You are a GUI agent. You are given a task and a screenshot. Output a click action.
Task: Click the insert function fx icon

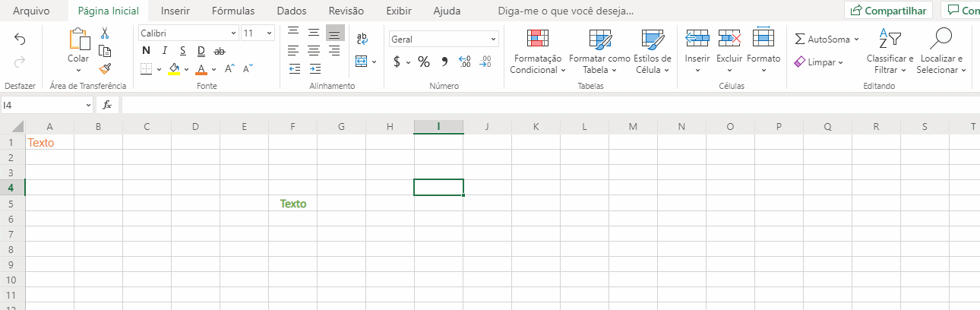[x=107, y=104]
